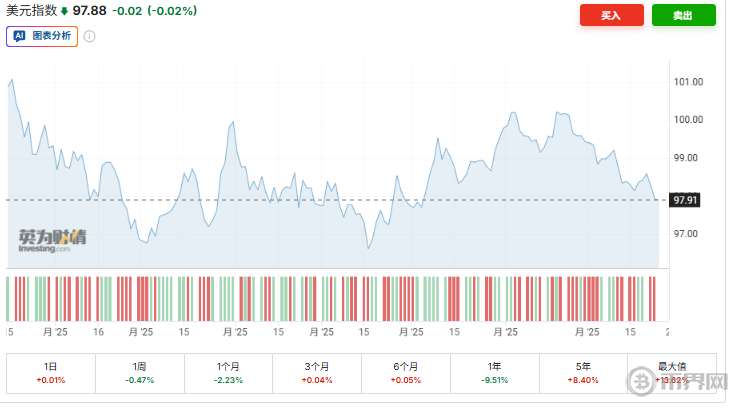Select the 5年 range tab
Image resolution: width=739 pixels, height=409 pixels.
tap(582, 373)
